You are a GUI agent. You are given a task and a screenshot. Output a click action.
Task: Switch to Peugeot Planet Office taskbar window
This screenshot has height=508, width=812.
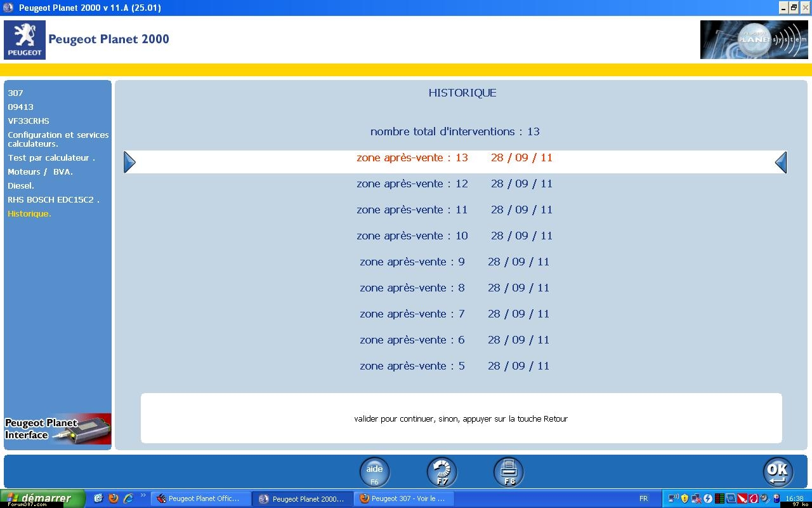200,498
